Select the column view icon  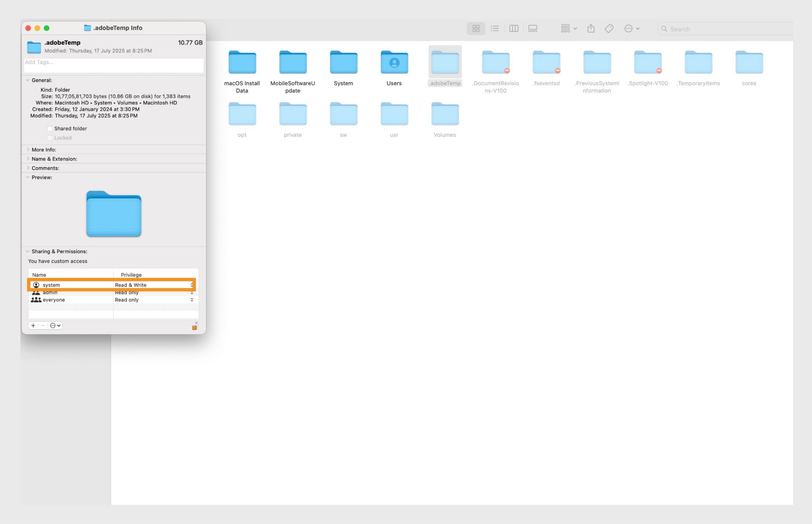click(514, 28)
